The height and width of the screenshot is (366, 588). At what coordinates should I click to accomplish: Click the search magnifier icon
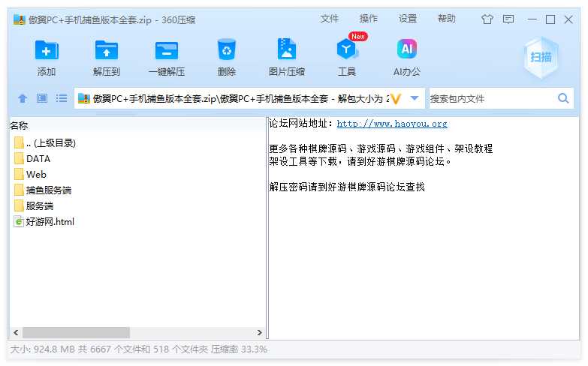click(563, 98)
